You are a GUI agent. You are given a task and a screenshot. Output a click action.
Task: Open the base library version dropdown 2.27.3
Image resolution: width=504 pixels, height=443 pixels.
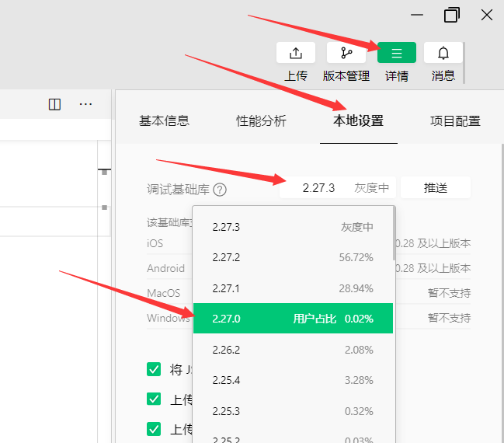[338, 187]
